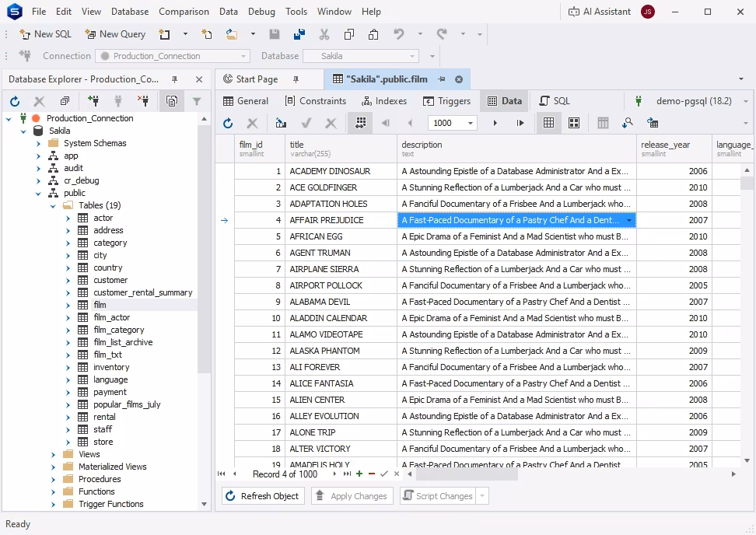Collapse the public schema node
This screenshot has height=535, width=756.
pyautogui.click(x=38, y=194)
